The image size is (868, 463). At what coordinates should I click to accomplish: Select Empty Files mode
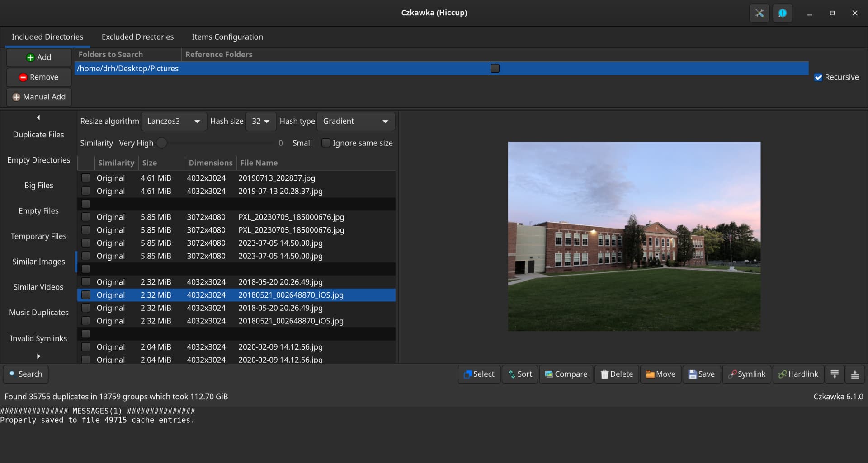click(38, 210)
